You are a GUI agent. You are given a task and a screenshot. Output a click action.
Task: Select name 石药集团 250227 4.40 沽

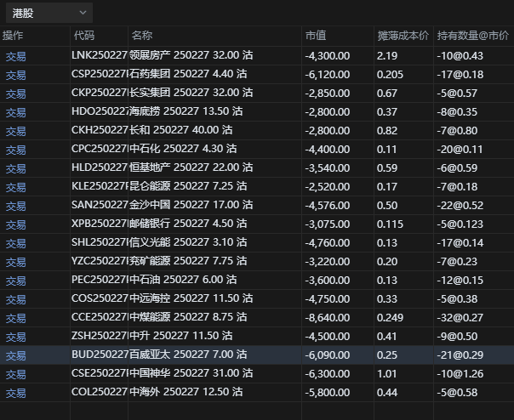pos(188,74)
